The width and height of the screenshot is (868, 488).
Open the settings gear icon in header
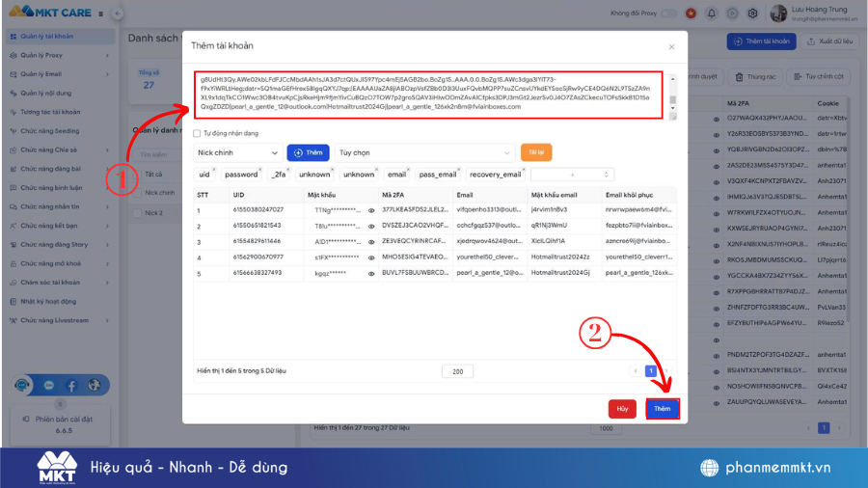(752, 14)
